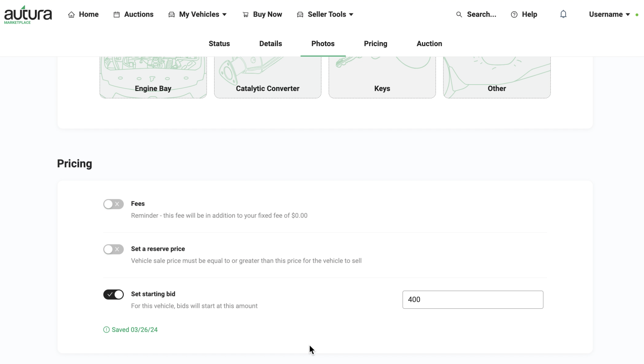Viewport: 644px width, 364px height.
Task: Open the Username account menu
Action: click(x=609, y=15)
